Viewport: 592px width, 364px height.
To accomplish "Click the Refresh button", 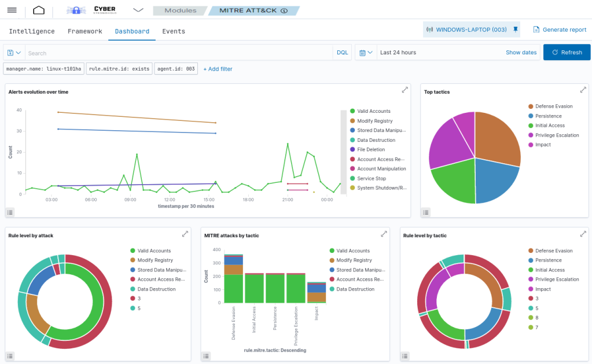I will [x=567, y=53].
